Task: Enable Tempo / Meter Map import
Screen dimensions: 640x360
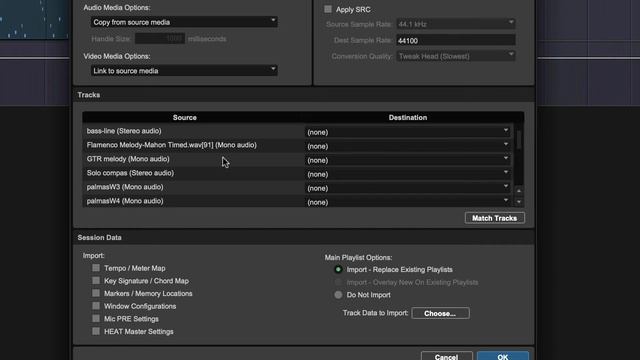Action: pos(96,268)
